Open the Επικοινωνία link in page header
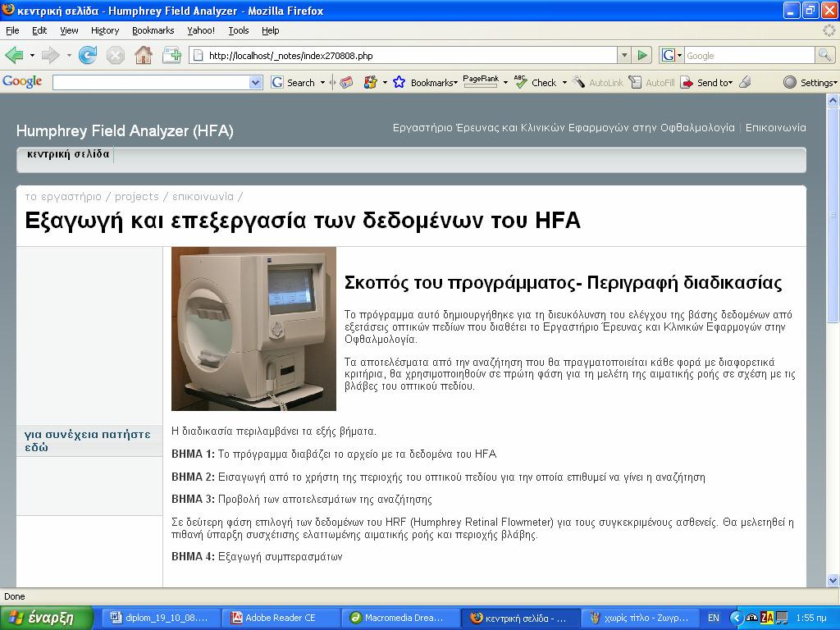Viewport: 840px width, 630px height. tap(776, 128)
